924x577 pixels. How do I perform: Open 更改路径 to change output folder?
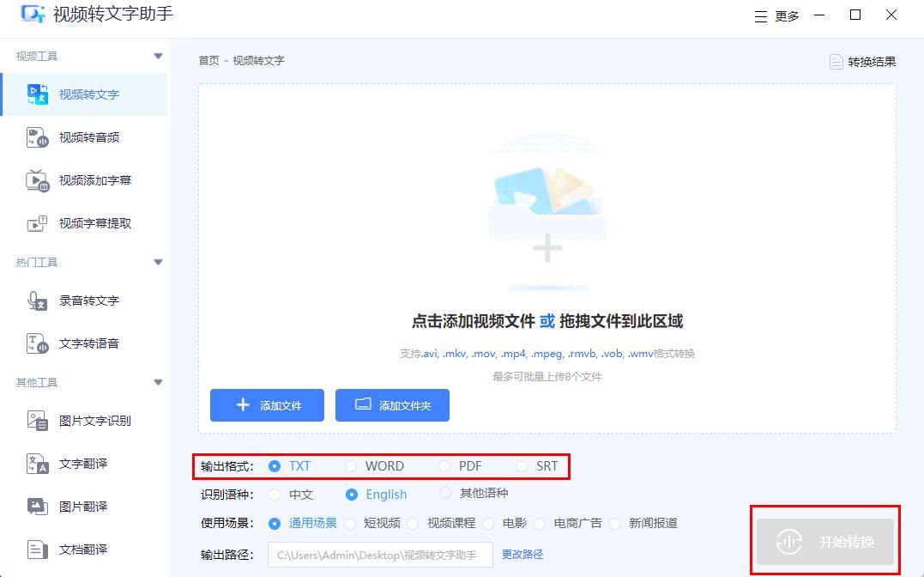click(524, 555)
